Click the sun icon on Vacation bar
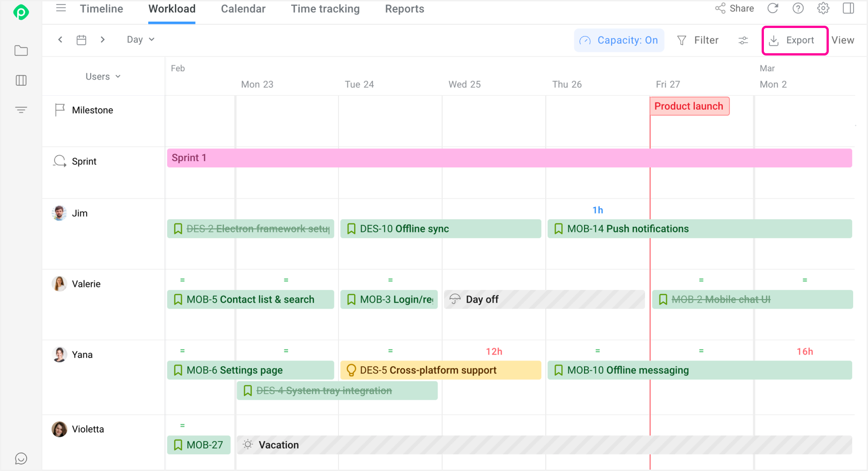868x471 pixels. pyautogui.click(x=247, y=444)
